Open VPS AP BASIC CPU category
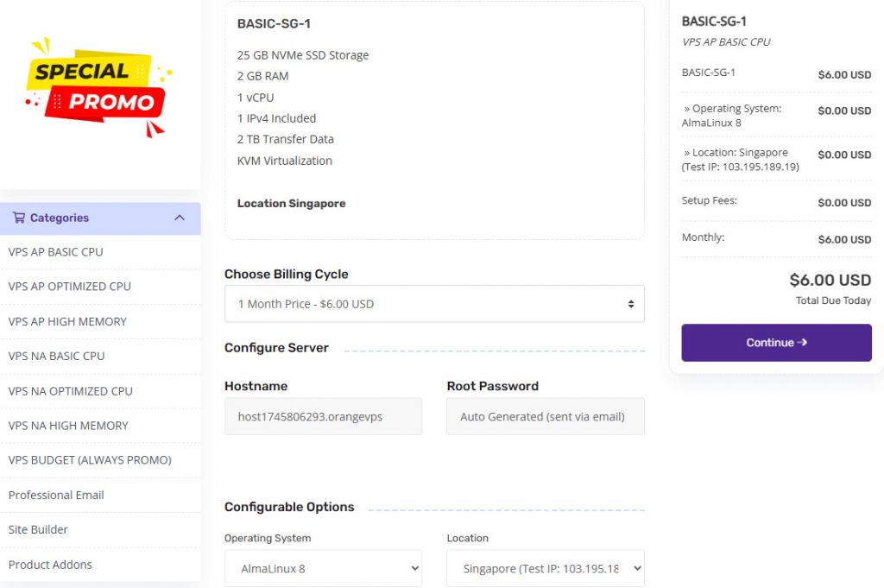The height and width of the screenshot is (588, 884). tap(55, 252)
